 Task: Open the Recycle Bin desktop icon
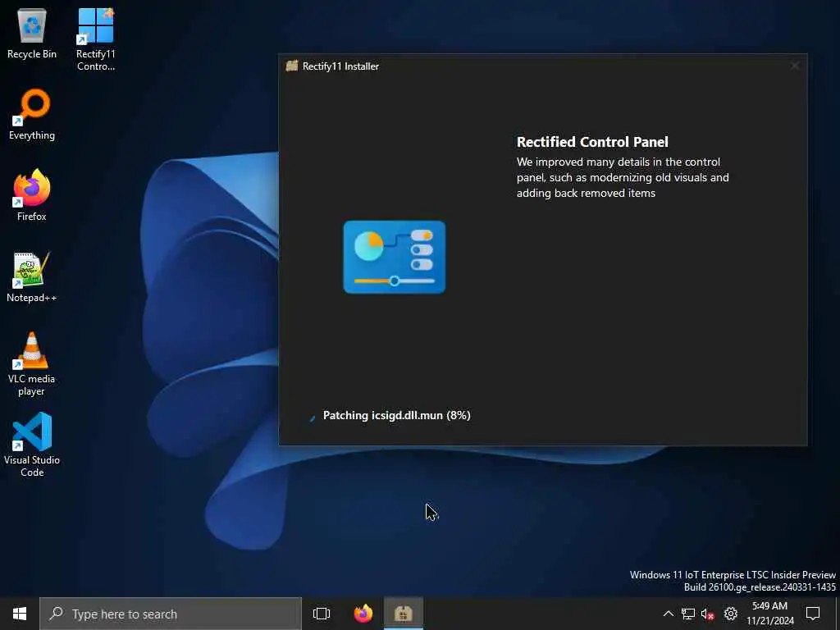(x=32, y=33)
